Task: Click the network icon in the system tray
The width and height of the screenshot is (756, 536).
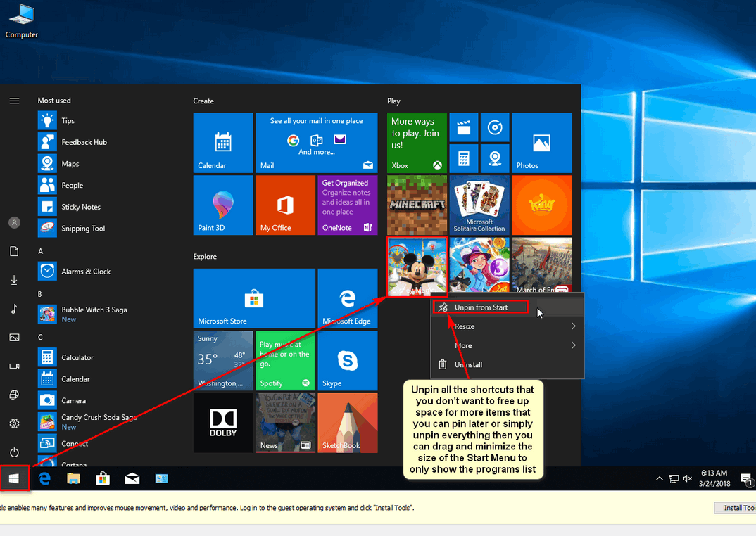Action: [674, 478]
